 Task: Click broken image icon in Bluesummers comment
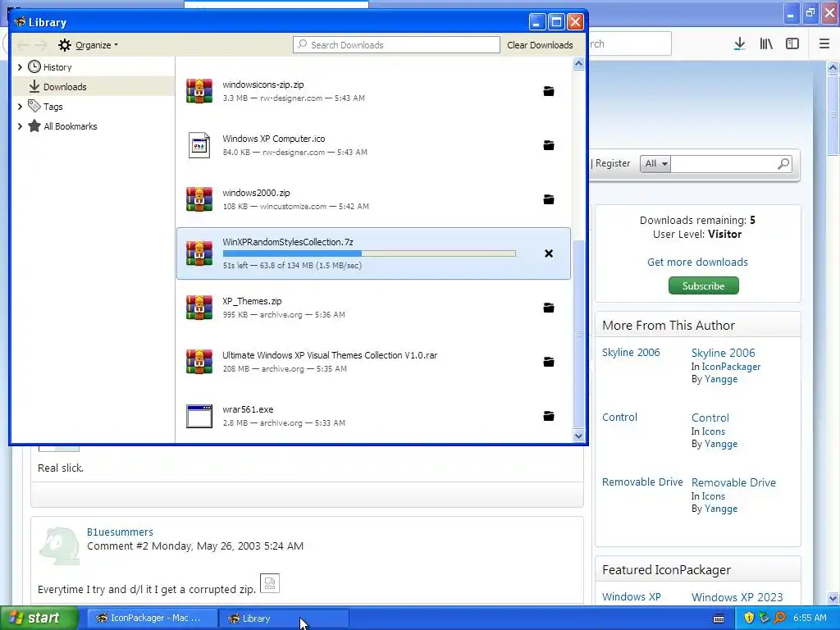click(x=269, y=583)
